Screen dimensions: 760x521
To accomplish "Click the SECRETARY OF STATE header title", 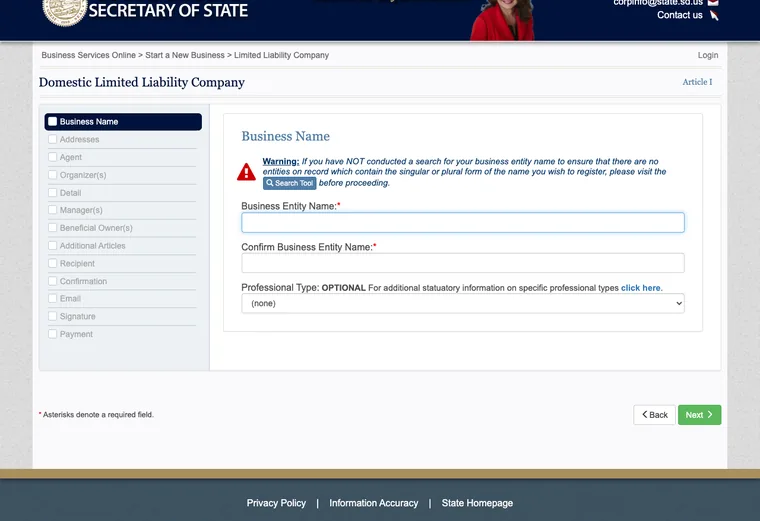I will click(x=168, y=11).
